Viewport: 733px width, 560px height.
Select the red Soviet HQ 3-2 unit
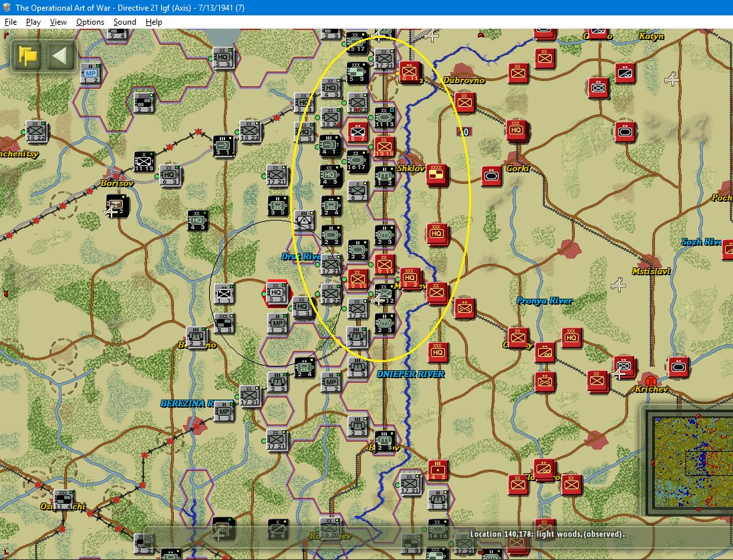pos(410,278)
